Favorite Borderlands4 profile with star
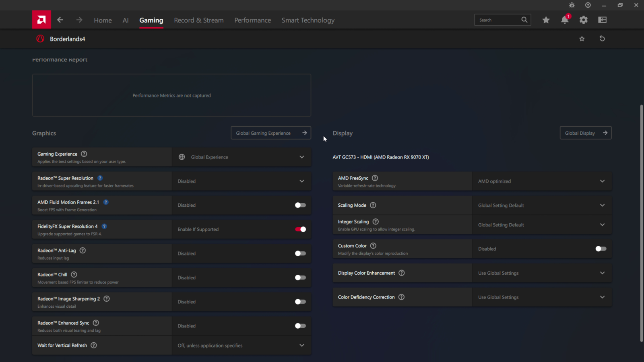644x362 pixels. pos(582,39)
